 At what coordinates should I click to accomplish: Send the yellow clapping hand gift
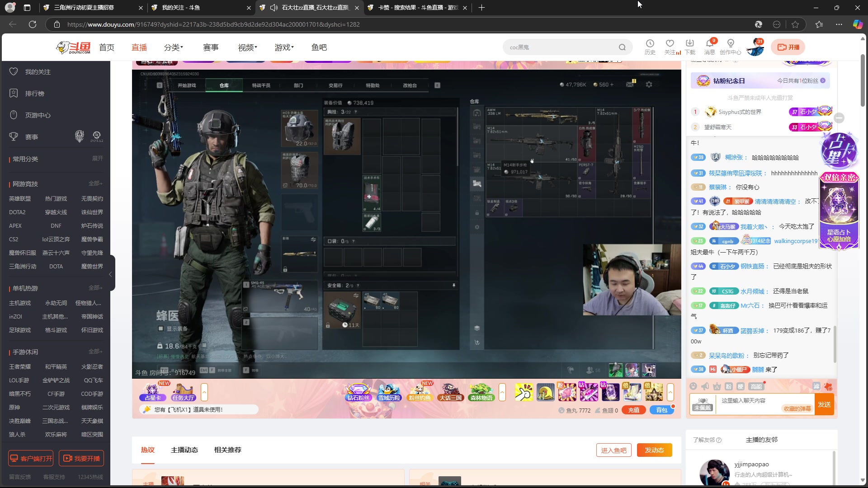[x=524, y=392]
